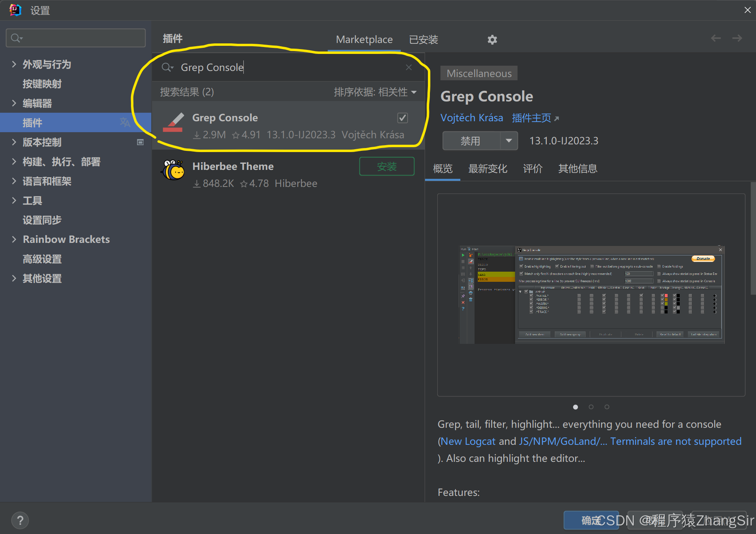This screenshot has width=756, height=534.
Task: Open the 其他信息 tab
Action: pyautogui.click(x=578, y=169)
